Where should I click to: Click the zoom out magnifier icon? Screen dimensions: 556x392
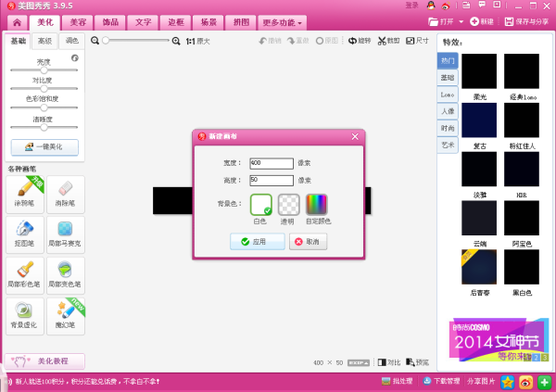coord(95,41)
